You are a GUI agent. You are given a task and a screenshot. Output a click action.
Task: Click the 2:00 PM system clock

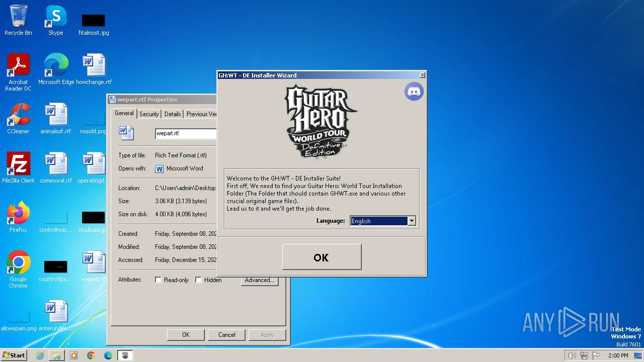tap(618, 355)
